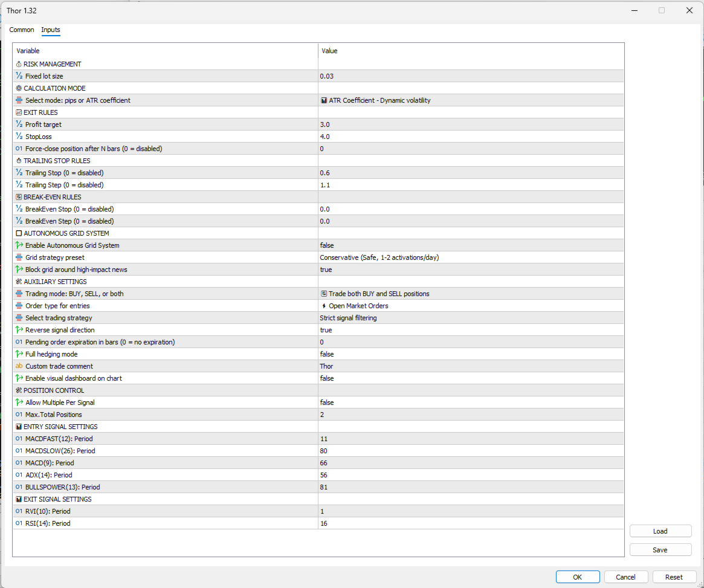
Task: Click the TRAILING STOP RULES section icon
Action: tap(19, 161)
